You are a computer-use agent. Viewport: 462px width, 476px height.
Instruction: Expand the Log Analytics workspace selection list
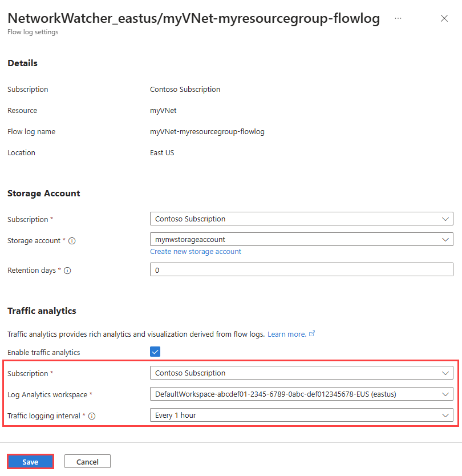pyautogui.click(x=302, y=394)
